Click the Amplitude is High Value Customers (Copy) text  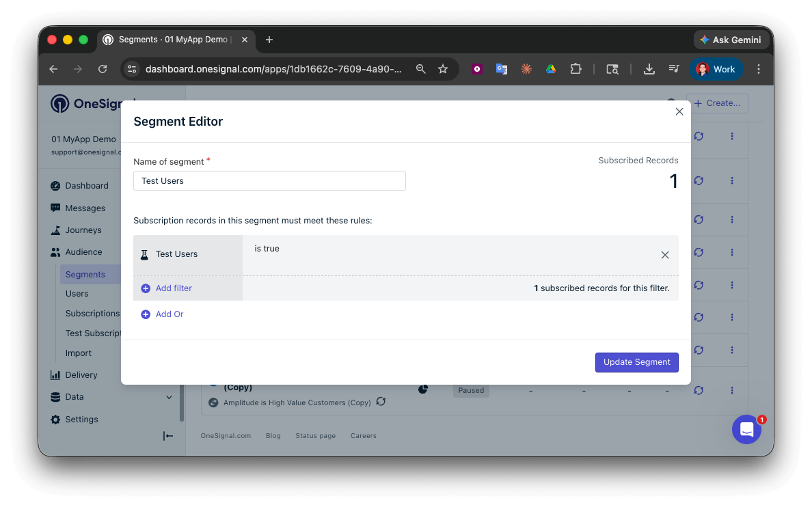(297, 403)
